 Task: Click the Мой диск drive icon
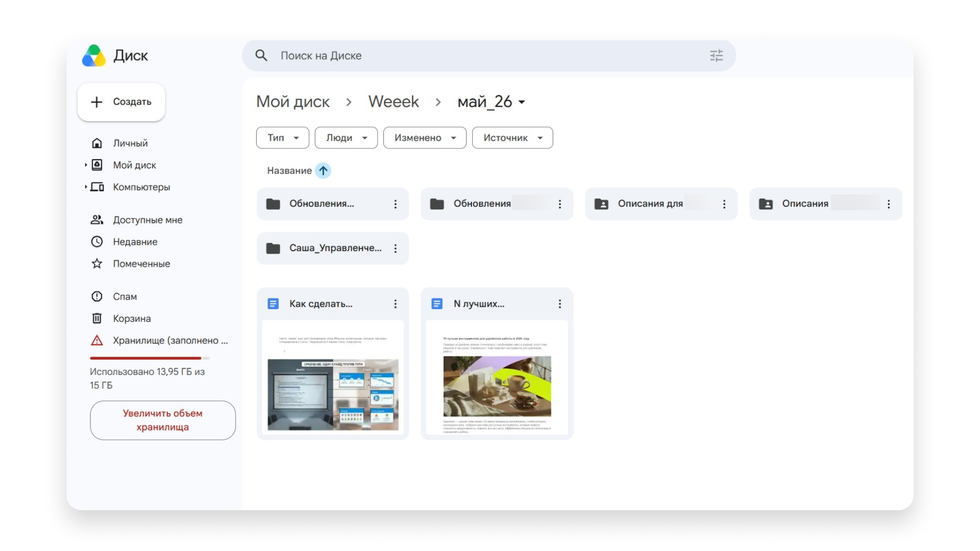coord(97,165)
